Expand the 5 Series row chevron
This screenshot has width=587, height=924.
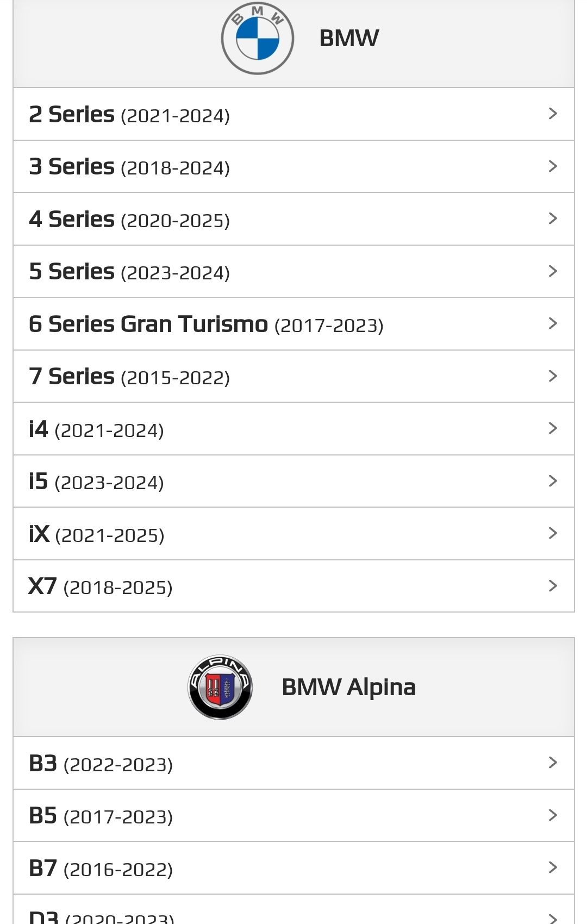tap(553, 271)
